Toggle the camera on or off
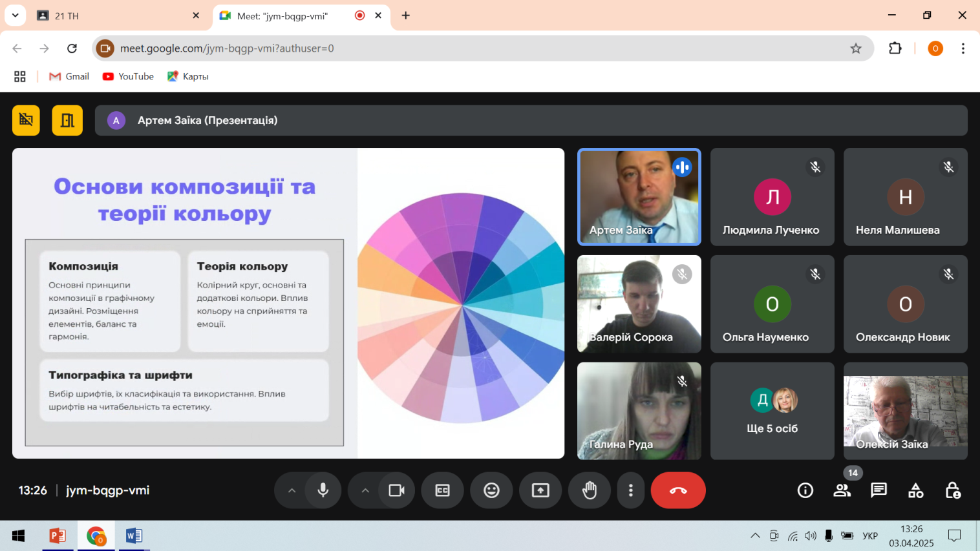The width and height of the screenshot is (980, 551). pos(396,490)
